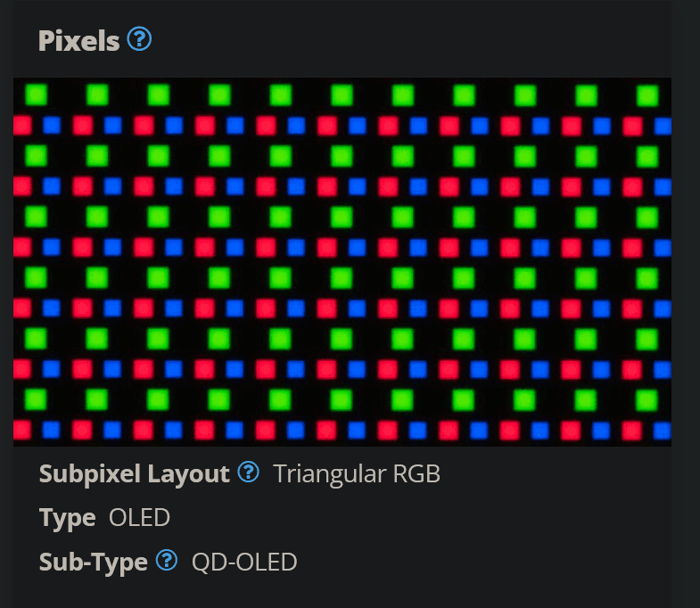Click the Subpixel Layout help question icon
The image size is (700, 608).
pos(248,472)
